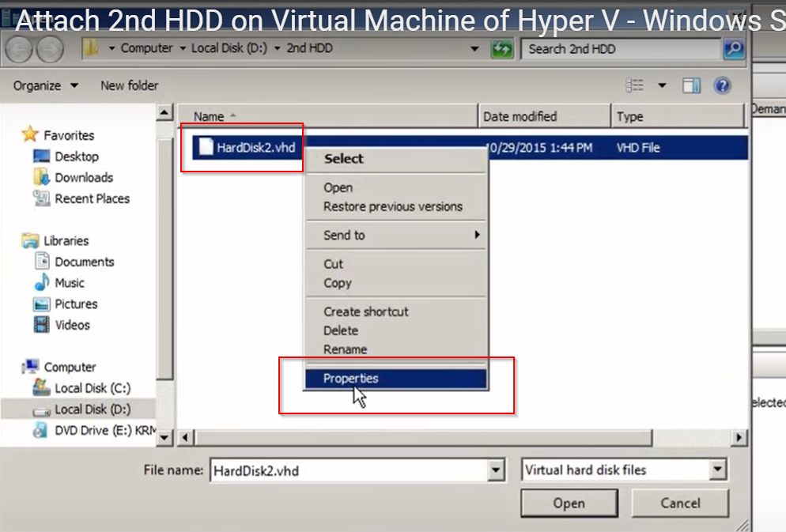This screenshot has width=786, height=532.
Task: Click the Forward navigation arrow button
Action: [50, 50]
